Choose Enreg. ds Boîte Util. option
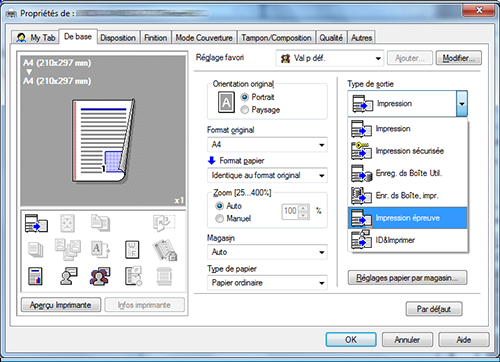 point(408,173)
